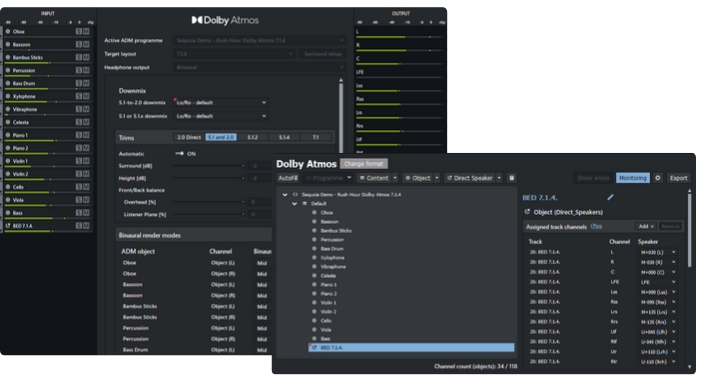Mute the Oboe input channel

point(86,31)
